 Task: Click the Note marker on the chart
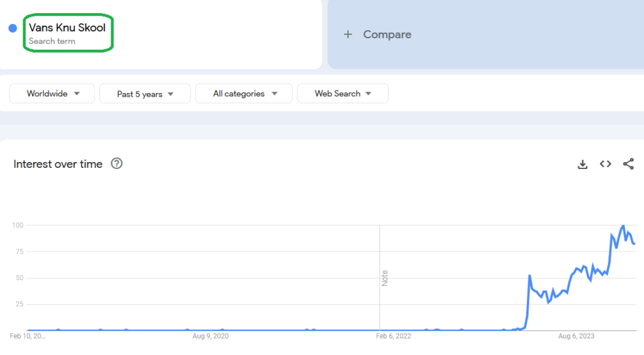pyautogui.click(x=384, y=278)
